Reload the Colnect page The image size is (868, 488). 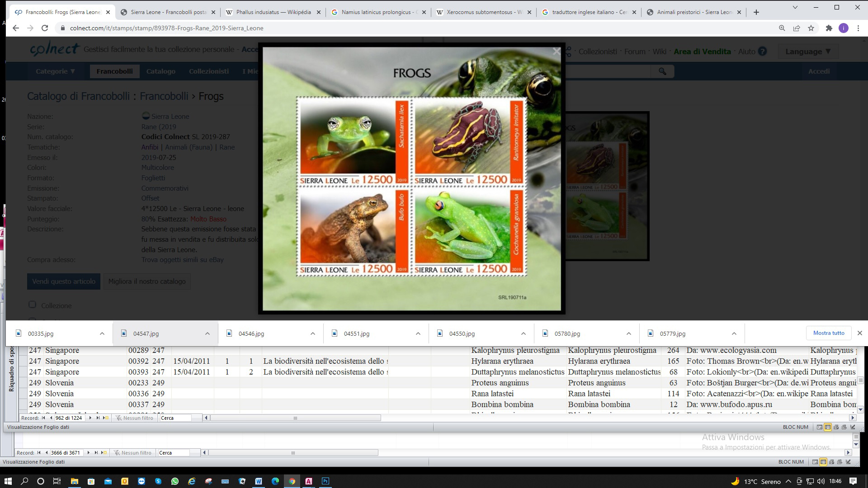(x=45, y=28)
